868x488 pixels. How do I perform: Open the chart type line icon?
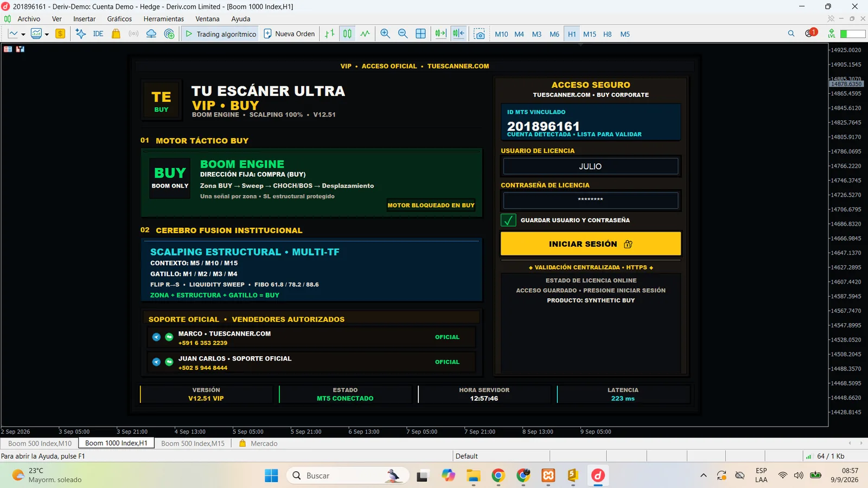click(13, 34)
